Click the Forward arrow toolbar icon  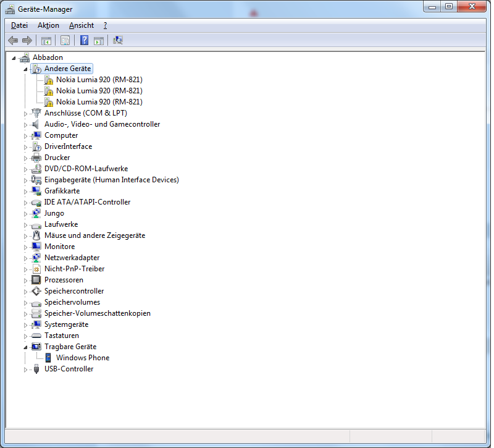(x=27, y=40)
